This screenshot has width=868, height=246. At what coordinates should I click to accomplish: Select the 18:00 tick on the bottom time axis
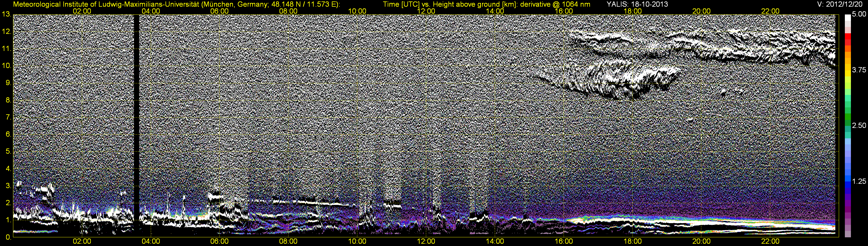[632, 241]
